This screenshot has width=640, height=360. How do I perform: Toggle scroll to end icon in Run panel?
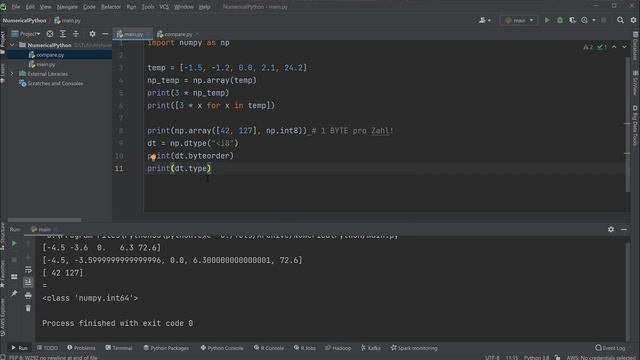tap(28, 282)
